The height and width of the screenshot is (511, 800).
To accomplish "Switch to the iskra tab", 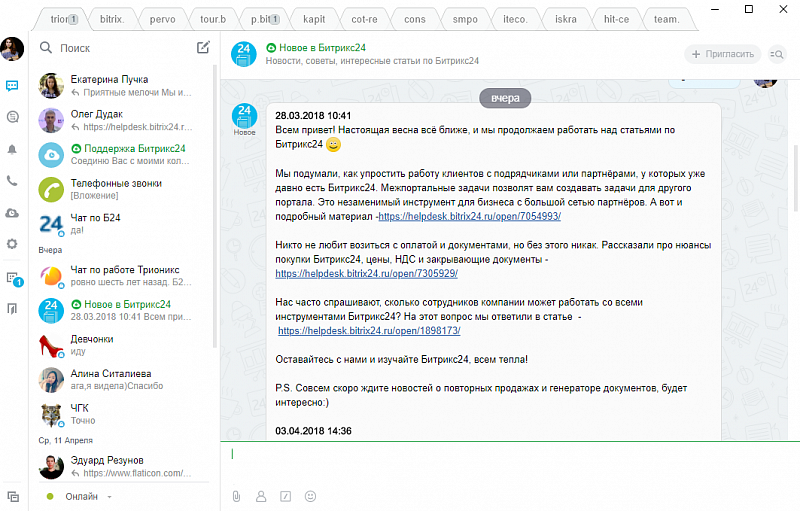I will point(566,19).
